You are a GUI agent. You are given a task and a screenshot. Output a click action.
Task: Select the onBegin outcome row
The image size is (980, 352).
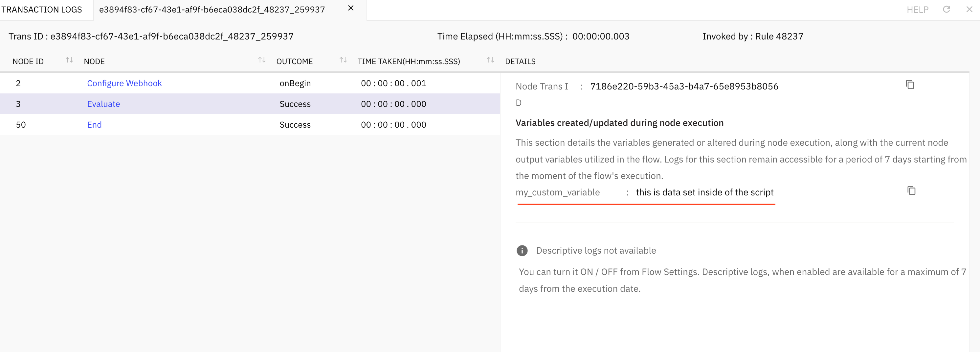(295, 84)
